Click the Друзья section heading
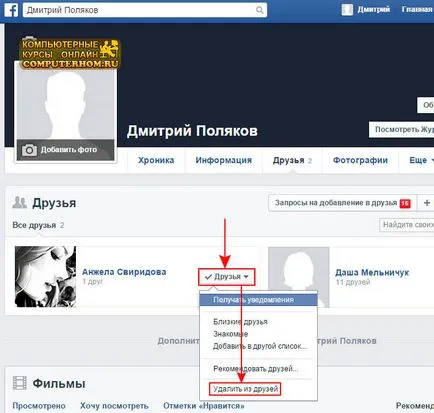The width and height of the screenshot is (434, 413). click(54, 203)
